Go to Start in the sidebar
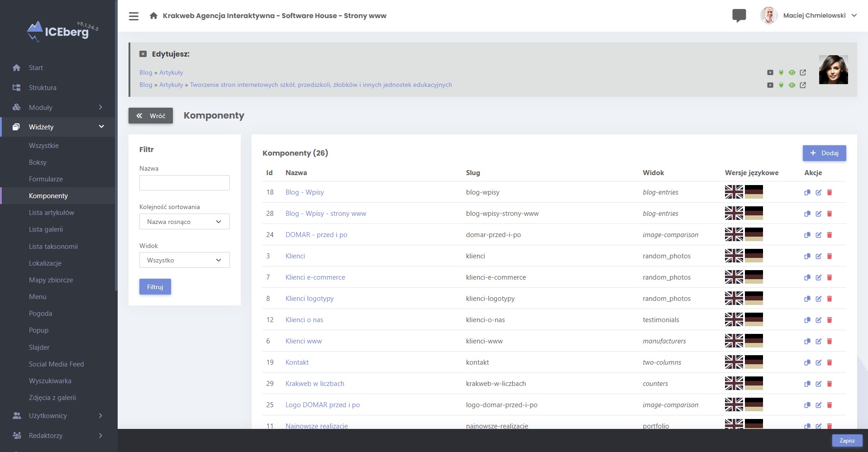 click(x=36, y=68)
